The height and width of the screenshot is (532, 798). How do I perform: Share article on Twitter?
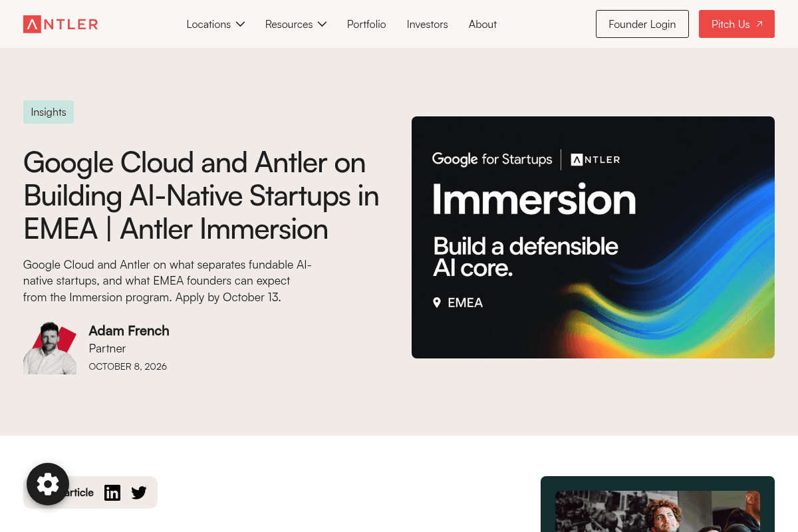coord(139,493)
